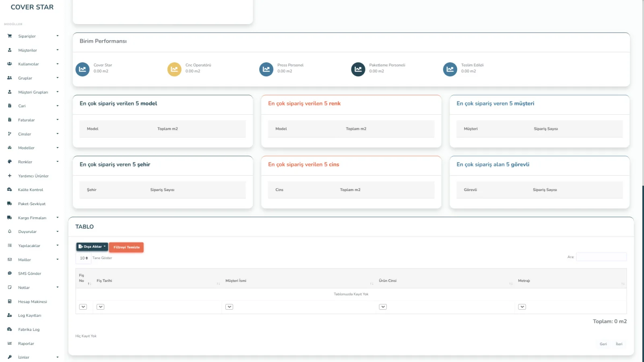The image size is (644, 362).
Task: Click the palette icon beside Renkler
Action: pyautogui.click(x=10, y=162)
